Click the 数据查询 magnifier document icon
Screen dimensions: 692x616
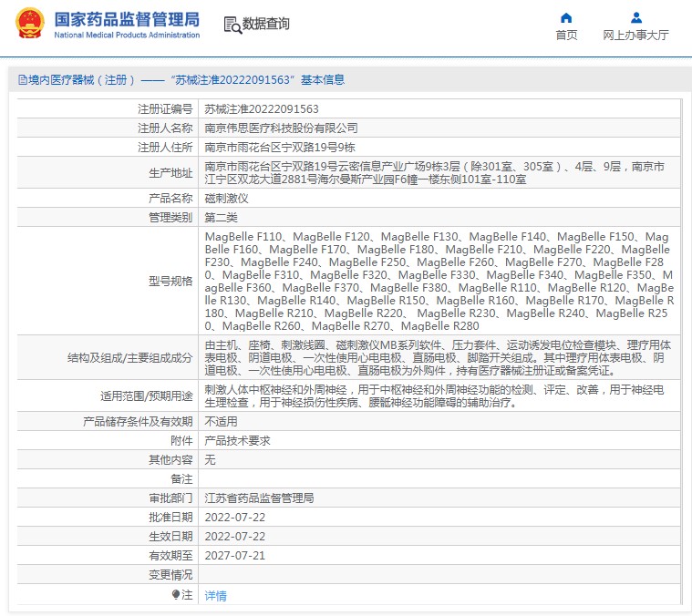click(x=232, y=25)
